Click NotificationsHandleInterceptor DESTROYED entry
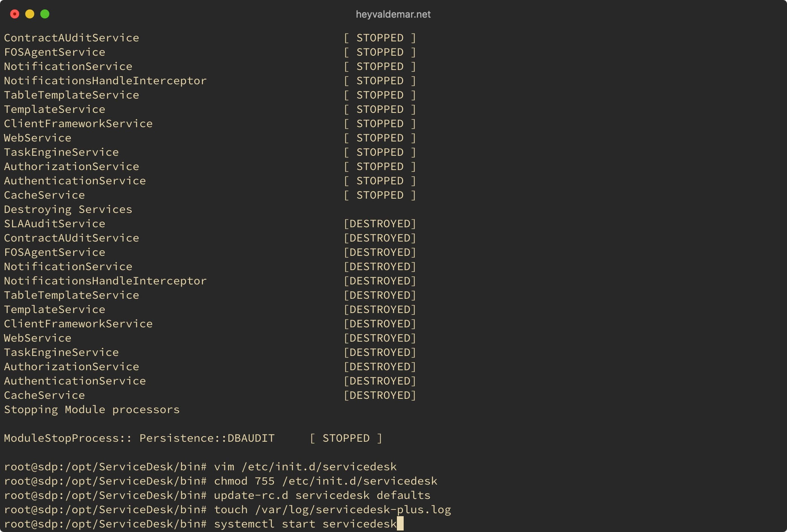Image resolution: width=787 pixels, height=532 pixels. (x=208, y=280)
